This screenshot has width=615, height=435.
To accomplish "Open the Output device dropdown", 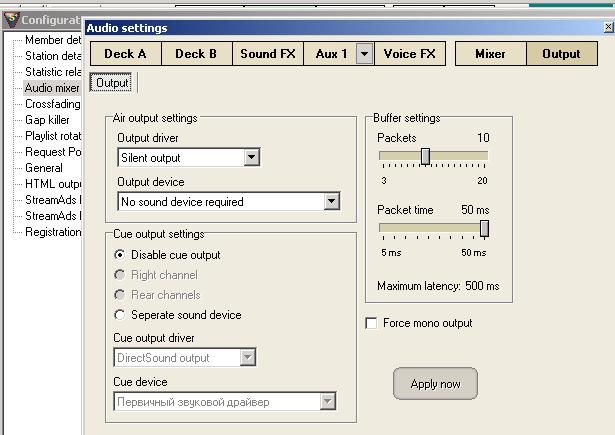I will [331, 201].
